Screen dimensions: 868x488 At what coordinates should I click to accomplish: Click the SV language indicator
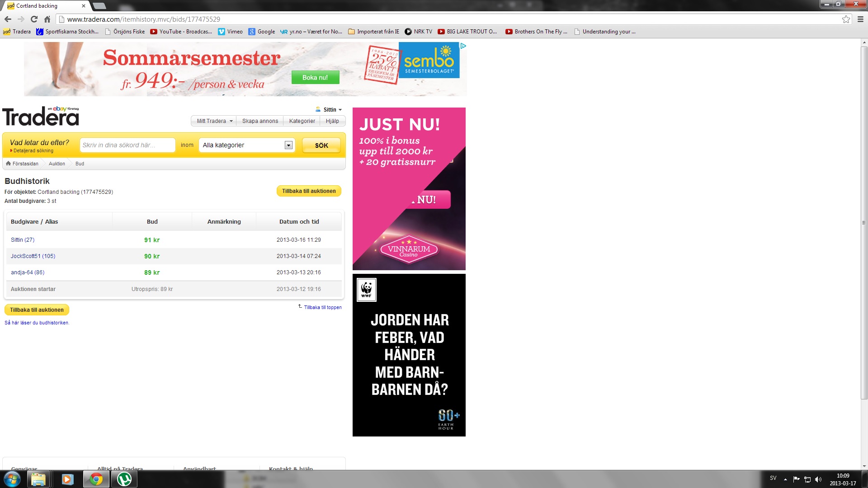773,478
